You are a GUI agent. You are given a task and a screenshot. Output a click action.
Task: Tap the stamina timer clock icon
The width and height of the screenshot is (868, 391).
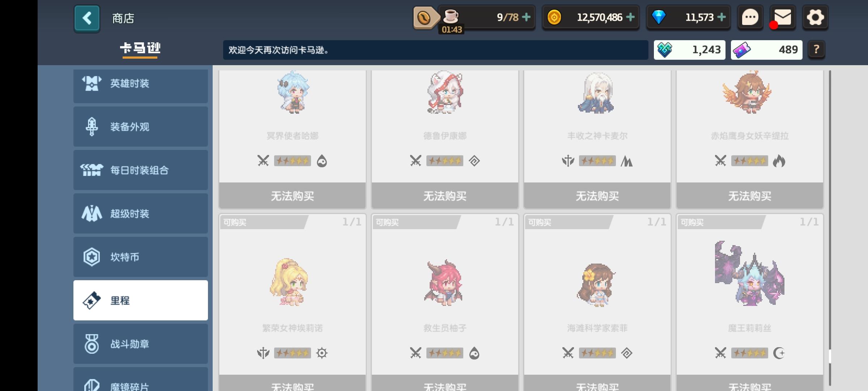tap(424, 17)
